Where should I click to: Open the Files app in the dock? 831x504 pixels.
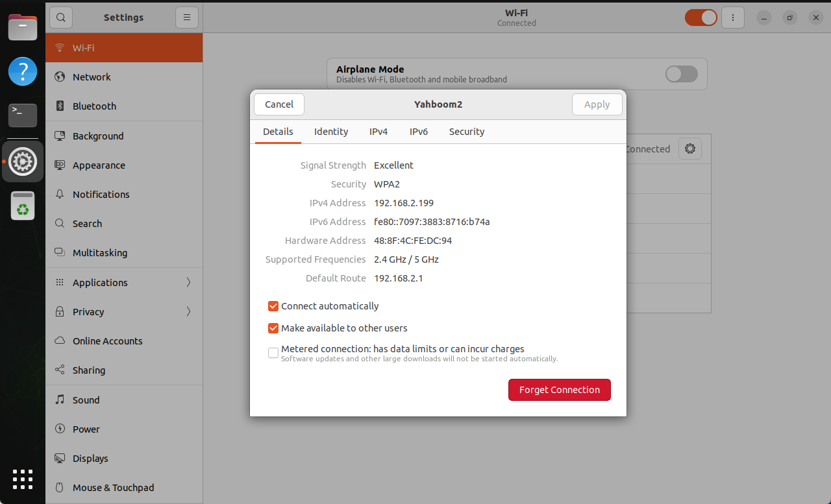23,27
